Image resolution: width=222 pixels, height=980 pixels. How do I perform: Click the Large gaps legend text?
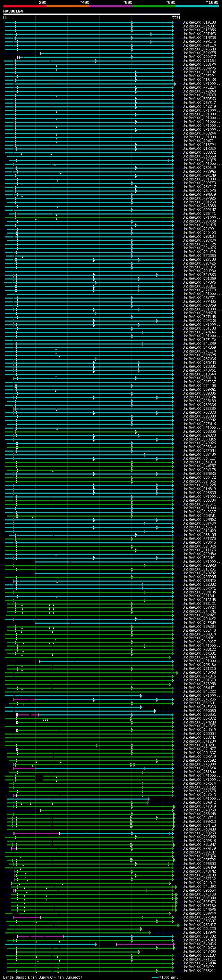pos(43,977)
